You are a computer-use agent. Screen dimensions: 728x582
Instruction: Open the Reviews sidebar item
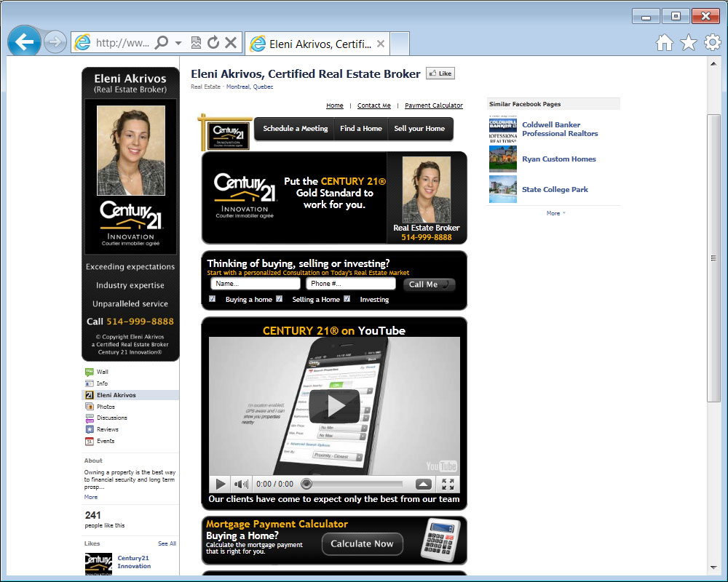tap(107, 429)
